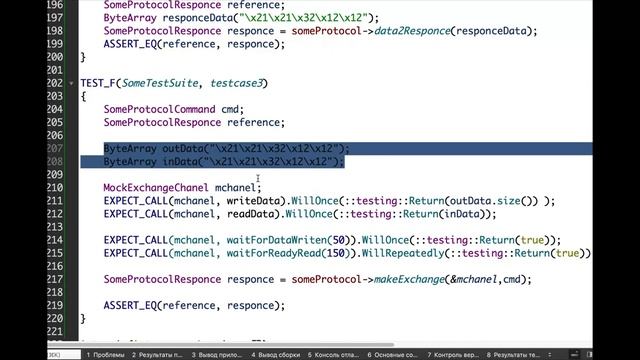Open the '4 Вывод сборки' output pane

click(276, 355)
